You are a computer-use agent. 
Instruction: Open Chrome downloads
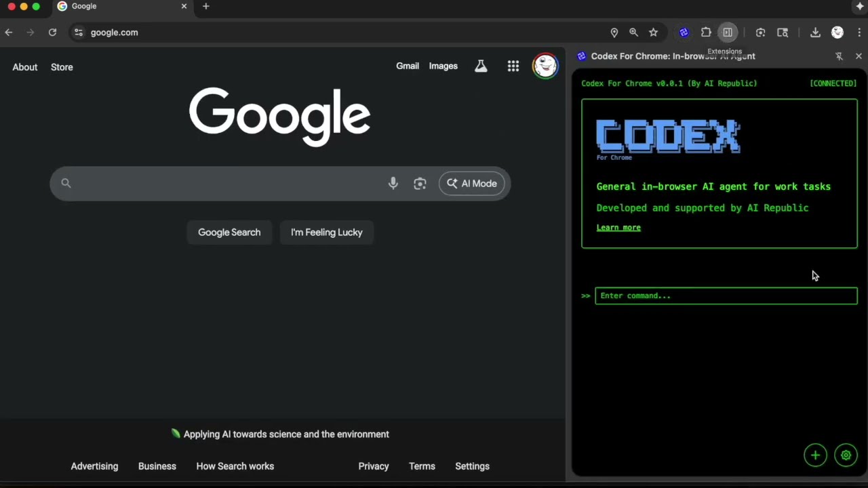(x=815, y=33)
